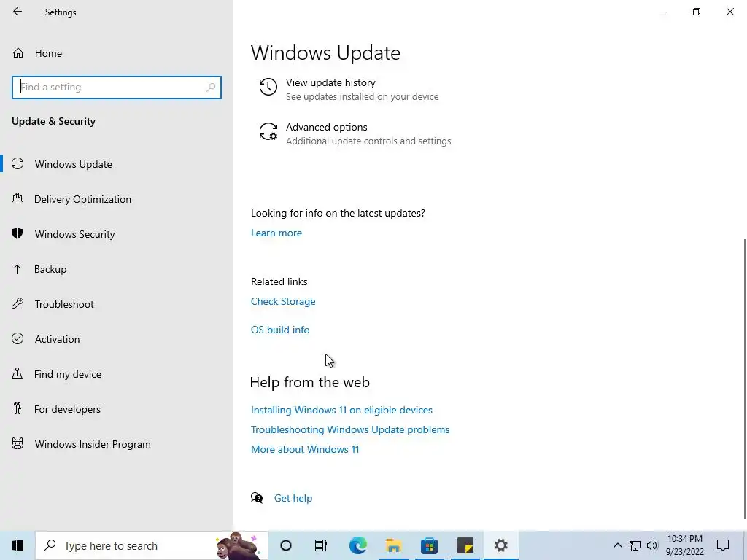747x560 pixels.
Task: Launch Microsoft Edge from the taskbar
Action: pyautogui.click(x=357, y=545)
